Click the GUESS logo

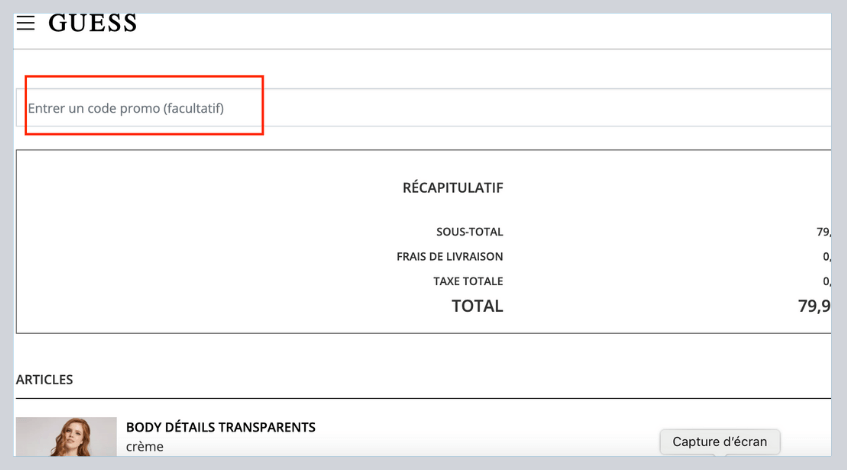[92, 23]
